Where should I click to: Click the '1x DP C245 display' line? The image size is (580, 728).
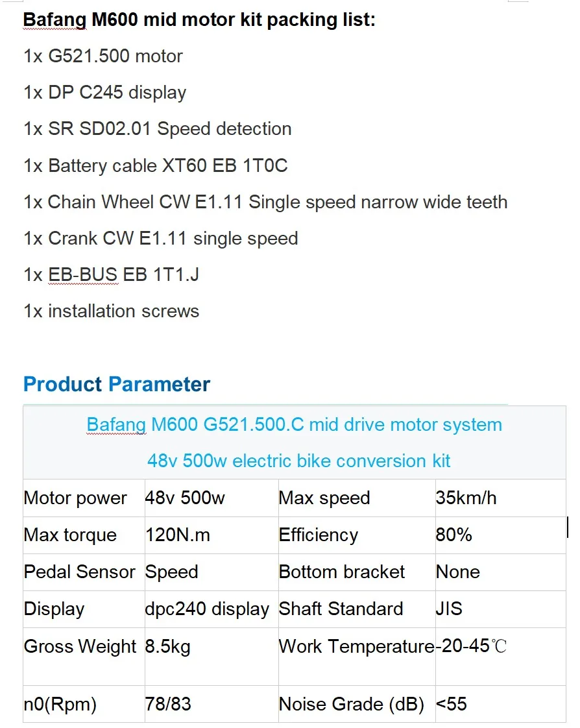(105, 92)
